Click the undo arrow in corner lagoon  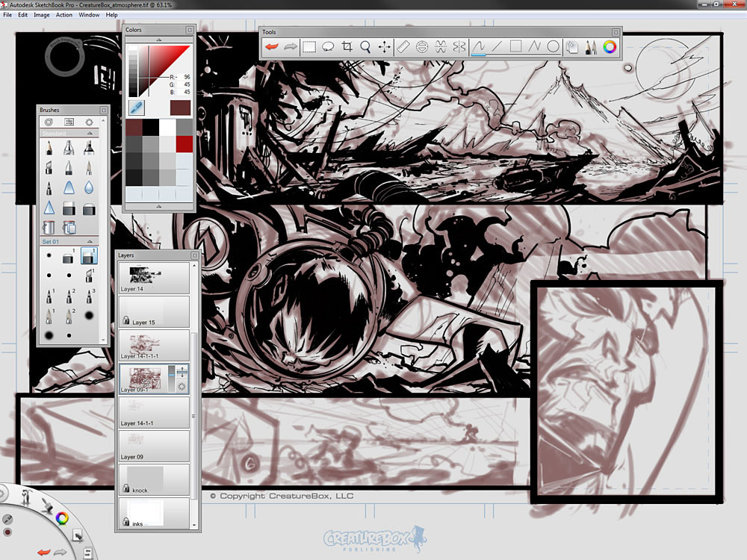coord(44,552)
